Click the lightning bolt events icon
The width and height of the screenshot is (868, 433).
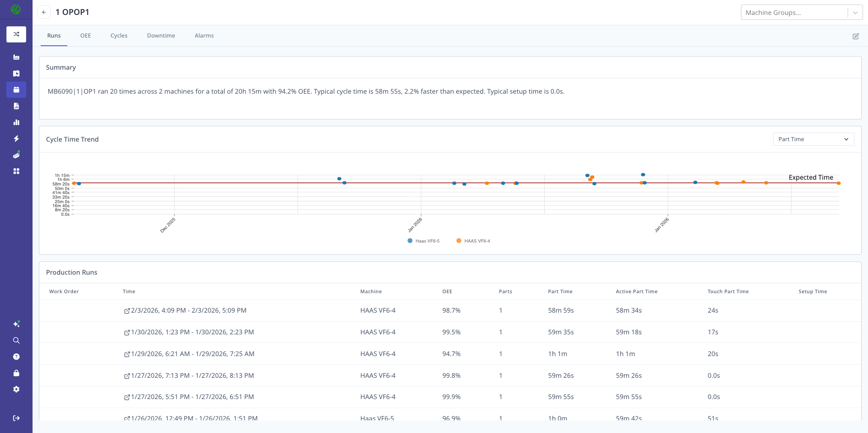pyautogui.click(x=16, y=138)
